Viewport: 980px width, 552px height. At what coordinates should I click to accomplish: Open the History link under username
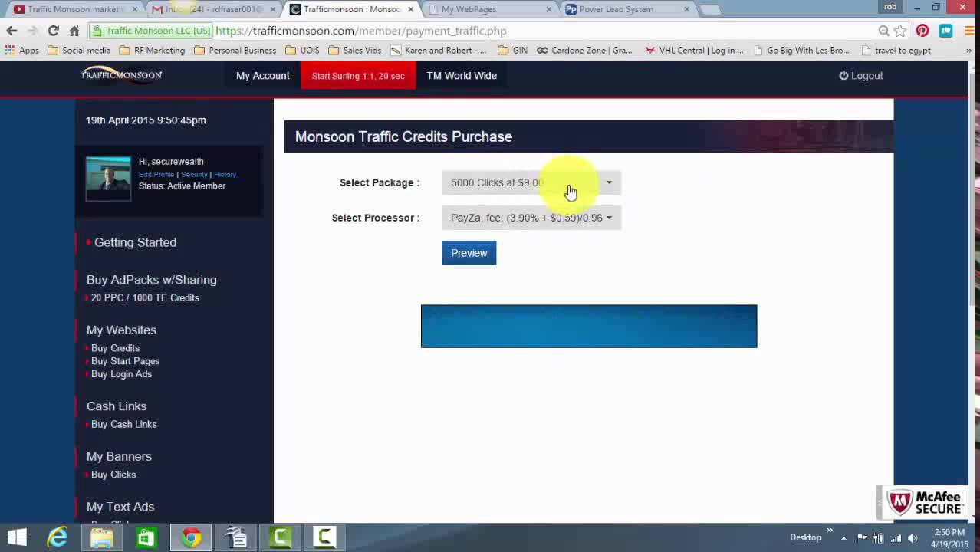coord(225,175)
